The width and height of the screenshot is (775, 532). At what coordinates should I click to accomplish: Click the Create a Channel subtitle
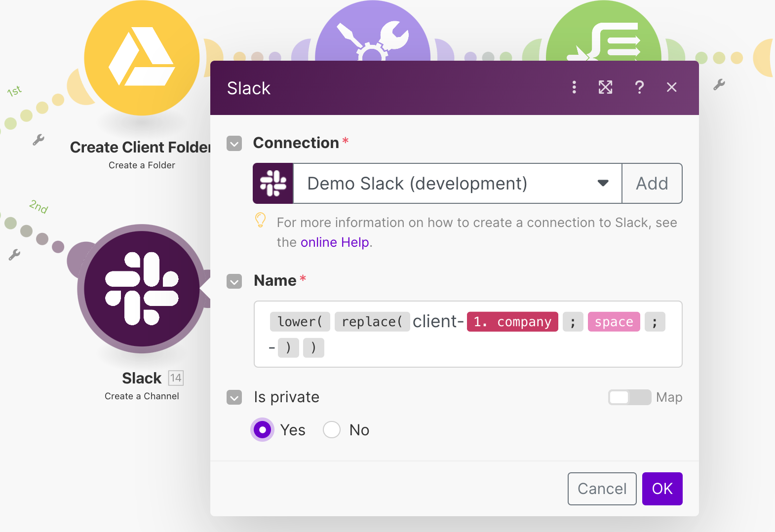click(142, 396)
